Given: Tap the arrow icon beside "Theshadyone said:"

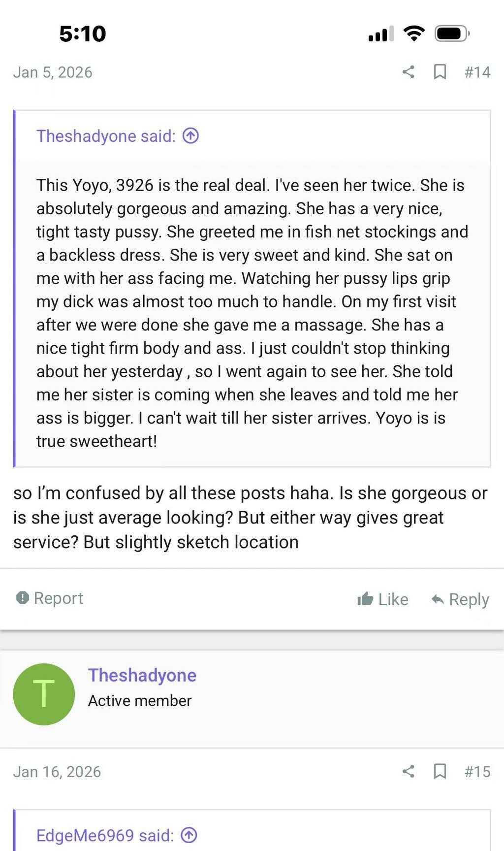Looking at the screenshot, I should coord(190,135).
